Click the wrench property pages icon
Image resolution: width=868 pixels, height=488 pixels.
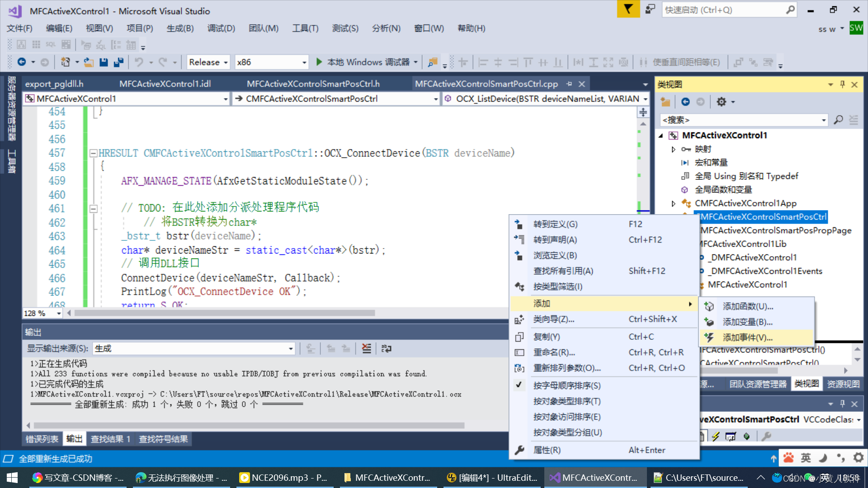766,436
